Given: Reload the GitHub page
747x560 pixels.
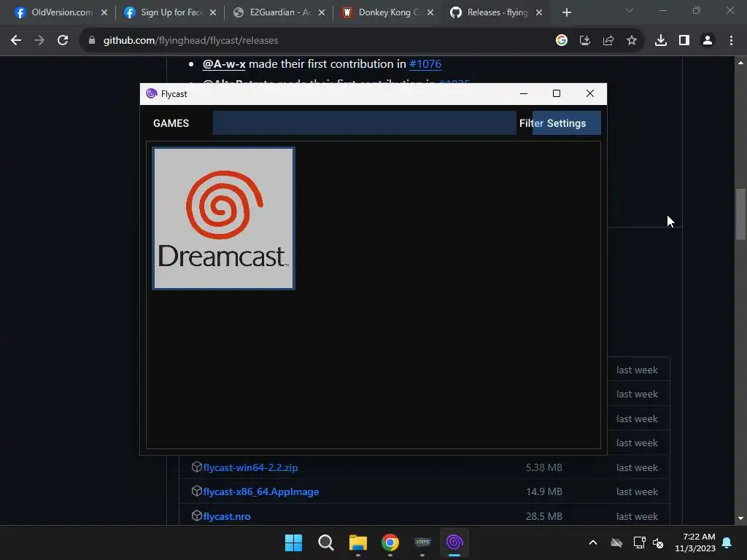Looking at the screenshot, I should (63, 41).
